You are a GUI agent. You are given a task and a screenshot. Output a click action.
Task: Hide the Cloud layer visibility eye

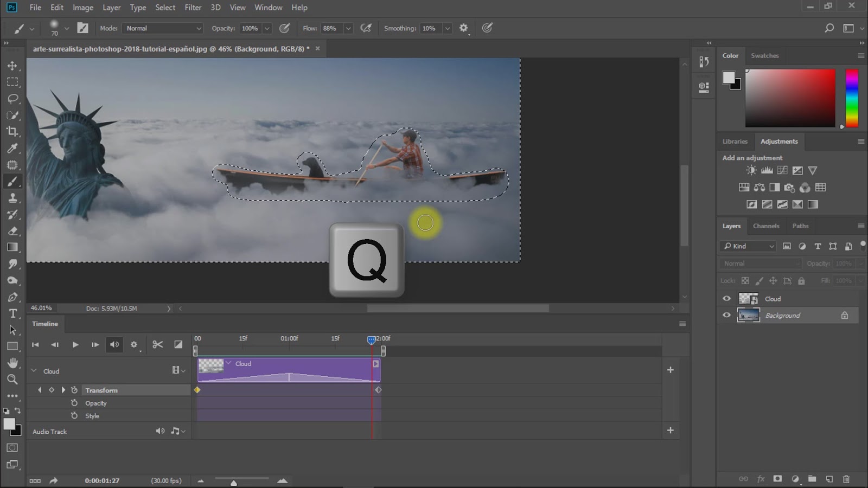pyautogui.click(x=726, y=298)
